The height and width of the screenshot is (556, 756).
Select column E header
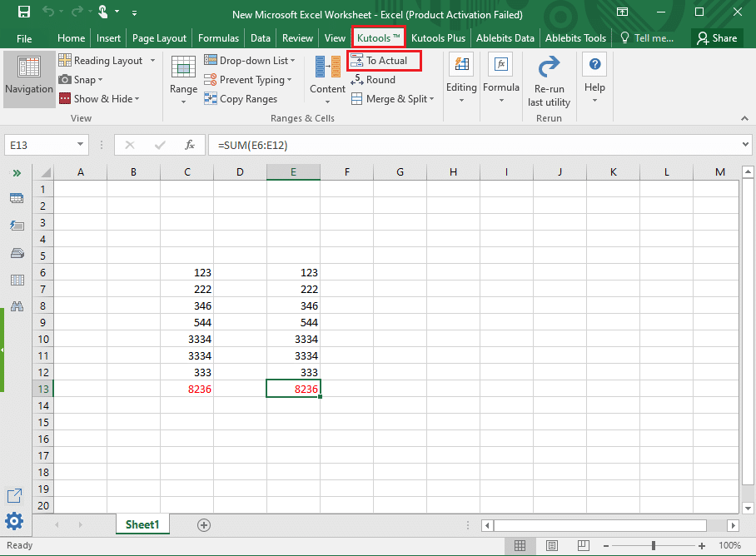pyautogui.click(x=293, y=172)
